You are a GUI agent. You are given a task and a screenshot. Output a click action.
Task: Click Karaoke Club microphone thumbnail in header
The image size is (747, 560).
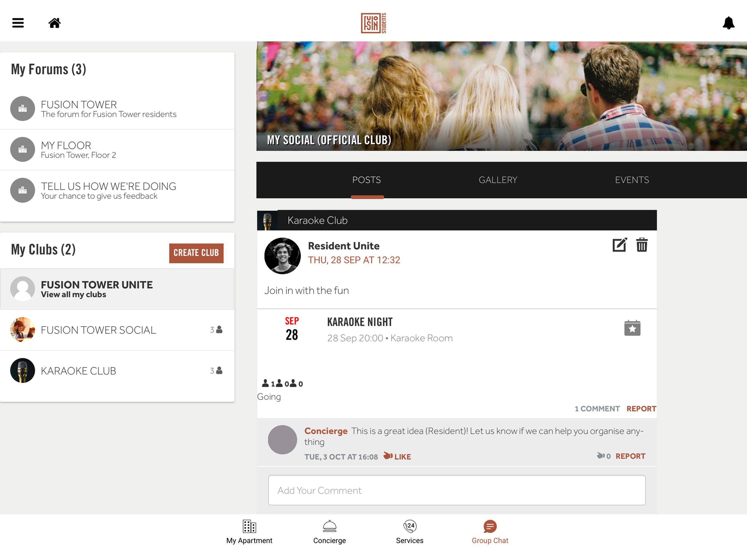point(267,221)
